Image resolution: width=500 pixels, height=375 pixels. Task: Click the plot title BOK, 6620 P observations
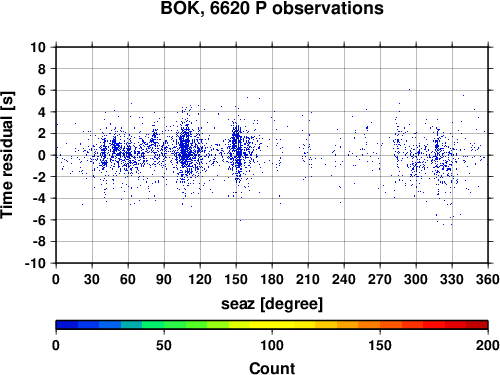click(x=272, y=8)
